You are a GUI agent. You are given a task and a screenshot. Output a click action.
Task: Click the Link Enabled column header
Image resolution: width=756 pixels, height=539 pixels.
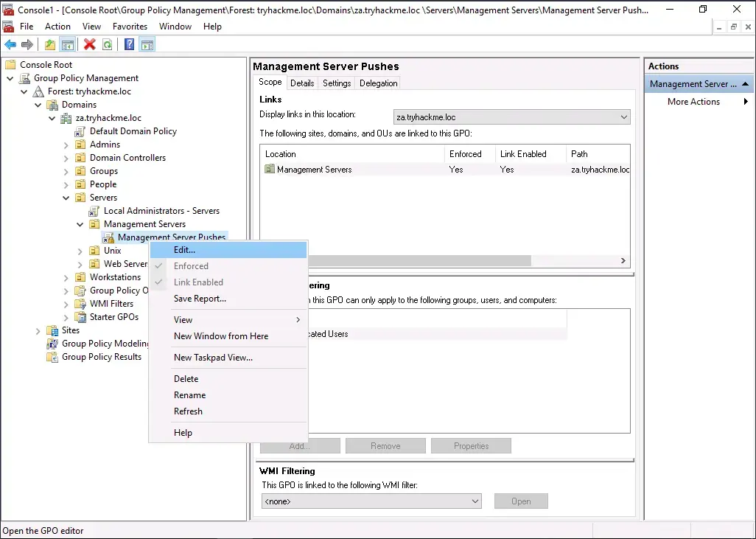(x=530, y=154)
